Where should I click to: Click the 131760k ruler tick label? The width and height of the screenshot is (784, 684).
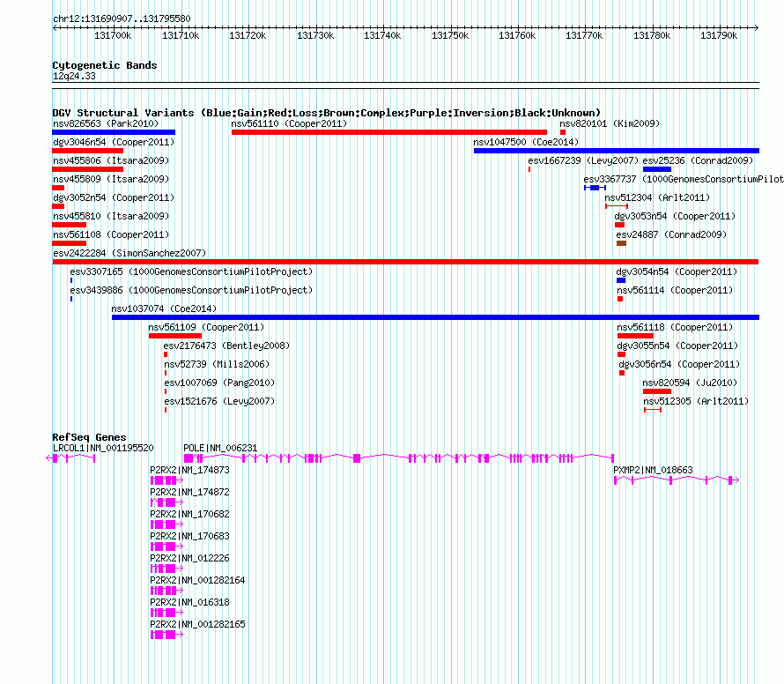(517, 36)
